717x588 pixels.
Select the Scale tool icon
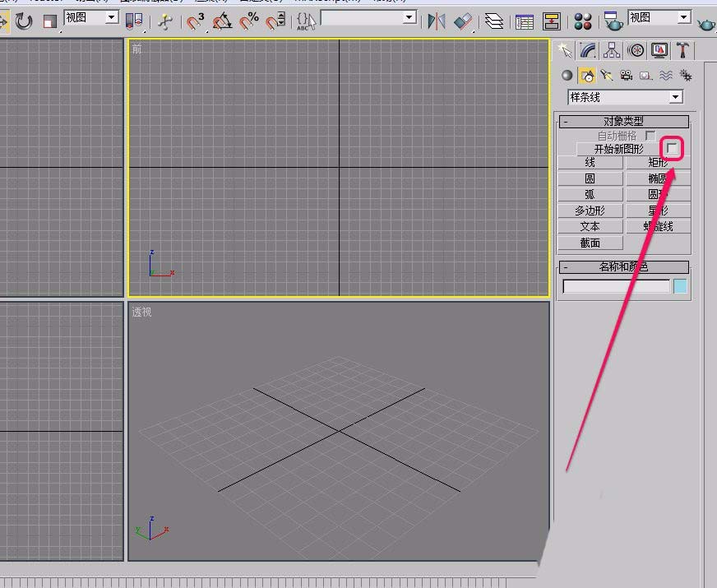(x=49, y=21)
